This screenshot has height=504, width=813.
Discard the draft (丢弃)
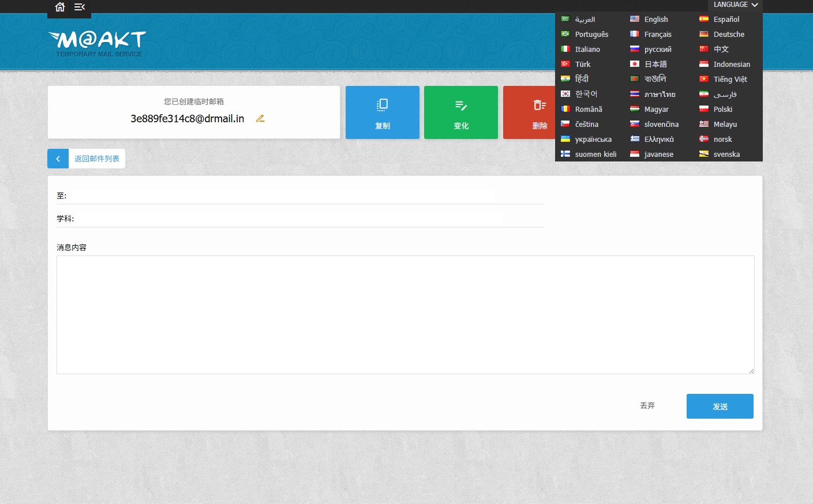click(x=647, y=406)
